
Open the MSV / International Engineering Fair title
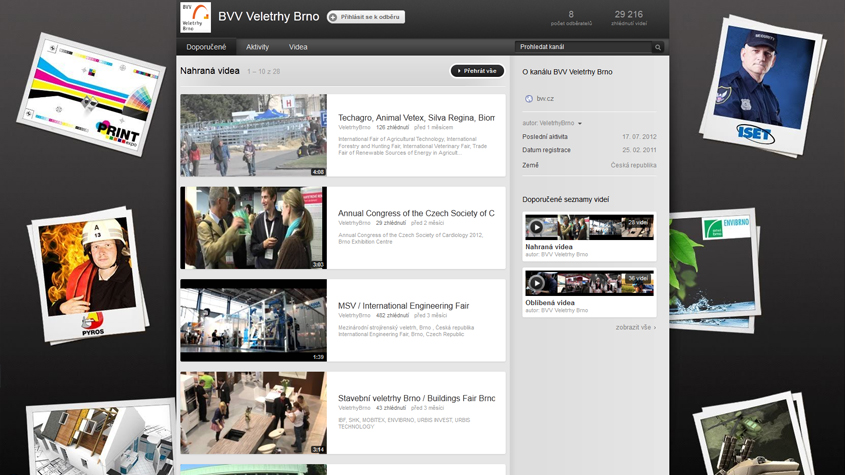point(404,306)
